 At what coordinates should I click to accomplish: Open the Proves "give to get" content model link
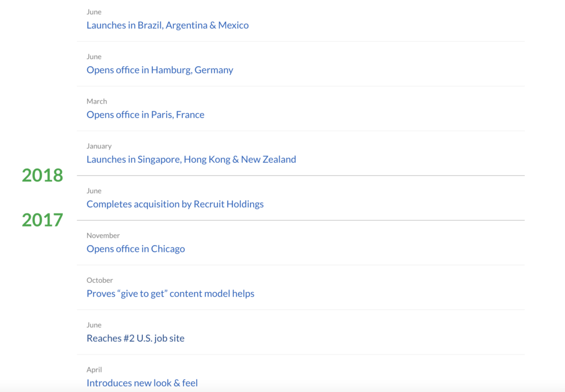170,293
